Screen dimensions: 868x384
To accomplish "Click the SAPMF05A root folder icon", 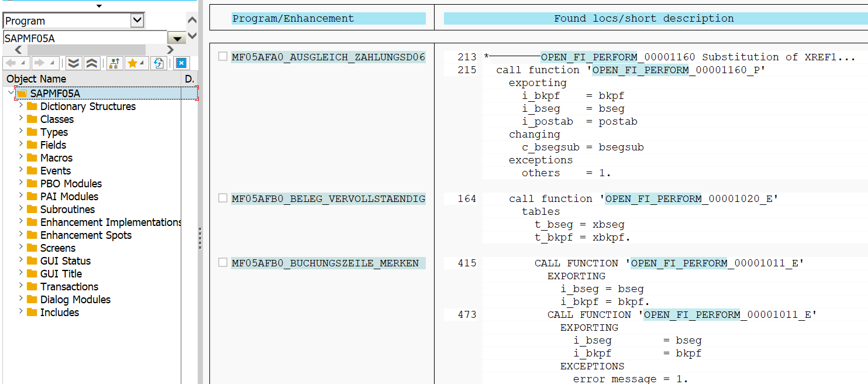I will 22,94.
